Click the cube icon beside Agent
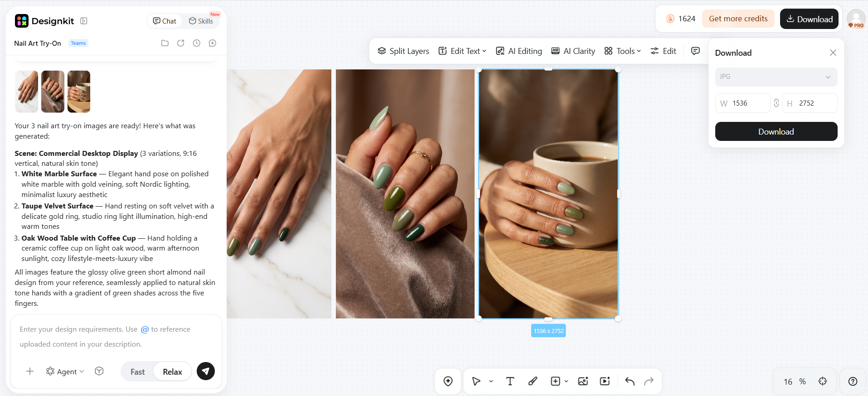Screen dimensions: 868x396 pos(99,371)
